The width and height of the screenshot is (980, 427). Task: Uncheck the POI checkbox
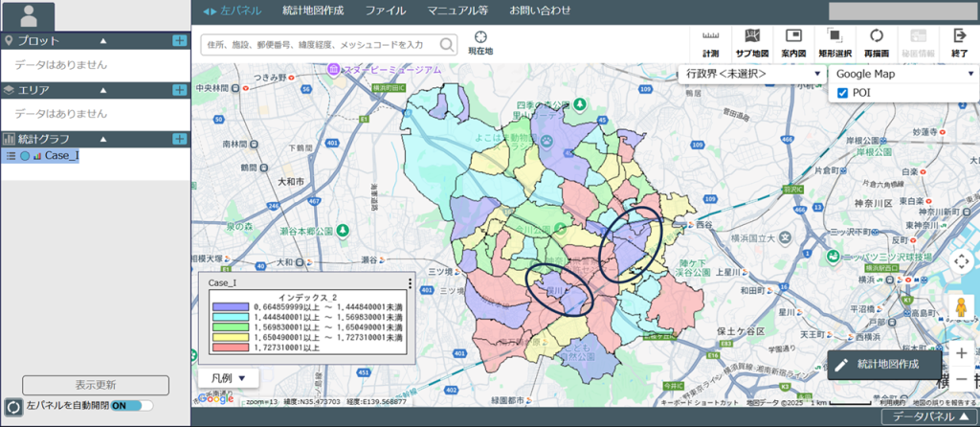(842, 93)
